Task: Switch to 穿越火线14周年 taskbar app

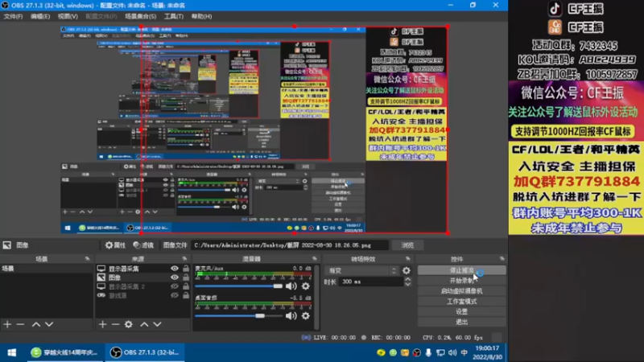Action: pos(66,352)
